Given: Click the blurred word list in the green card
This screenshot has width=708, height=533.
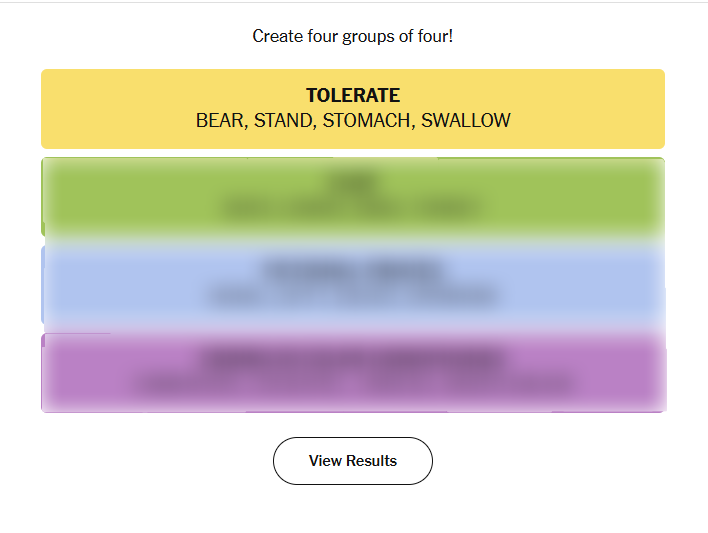Looking at the screenshot, I should point(353,209).
